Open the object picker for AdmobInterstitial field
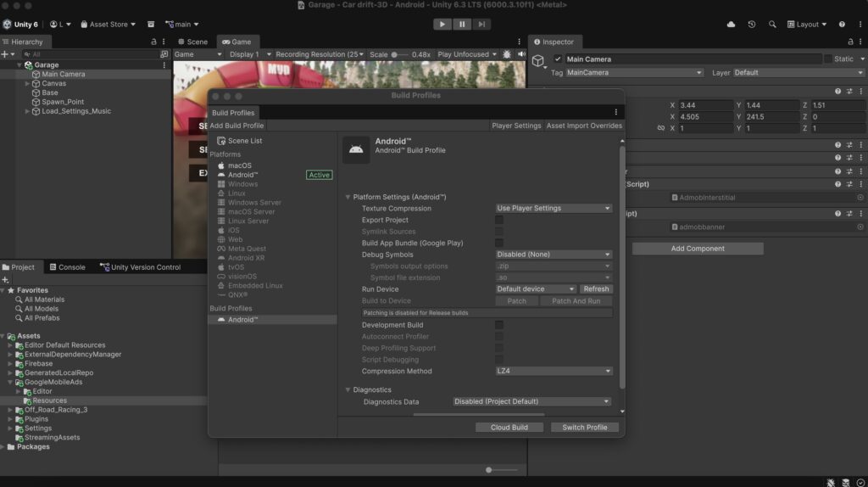 point(860,197)
